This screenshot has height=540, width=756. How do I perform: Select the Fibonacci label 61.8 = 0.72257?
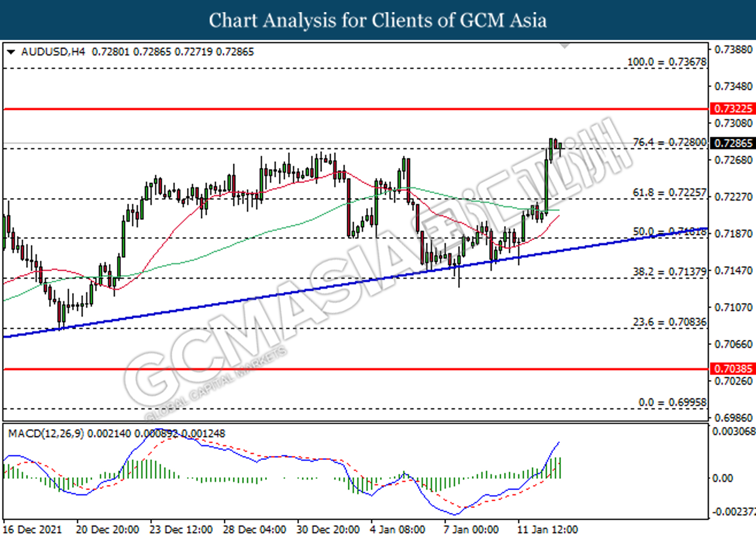tap(669, 193)
